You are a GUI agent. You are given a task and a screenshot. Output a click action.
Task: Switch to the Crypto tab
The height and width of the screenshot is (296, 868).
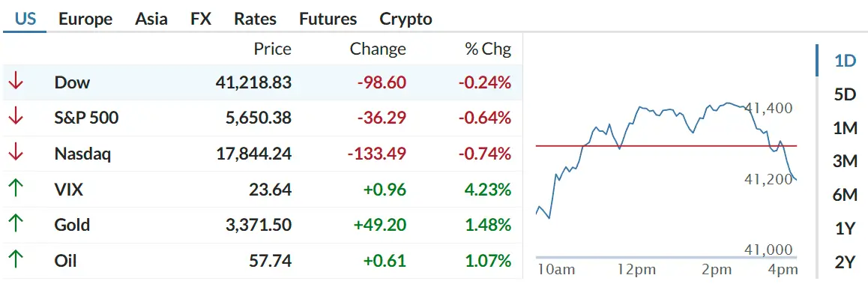coord(406,19)
